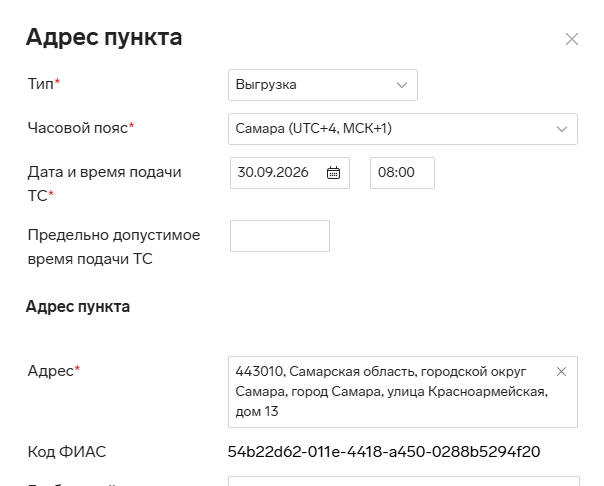The image size is (604, 486).
Task: Click the Предельно допустимое время подачи label
Action: tap(114, 247)
